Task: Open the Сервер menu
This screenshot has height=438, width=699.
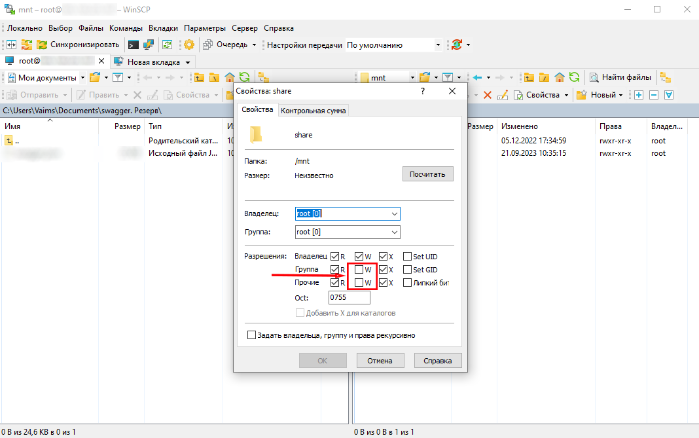Action: (244, 28)
